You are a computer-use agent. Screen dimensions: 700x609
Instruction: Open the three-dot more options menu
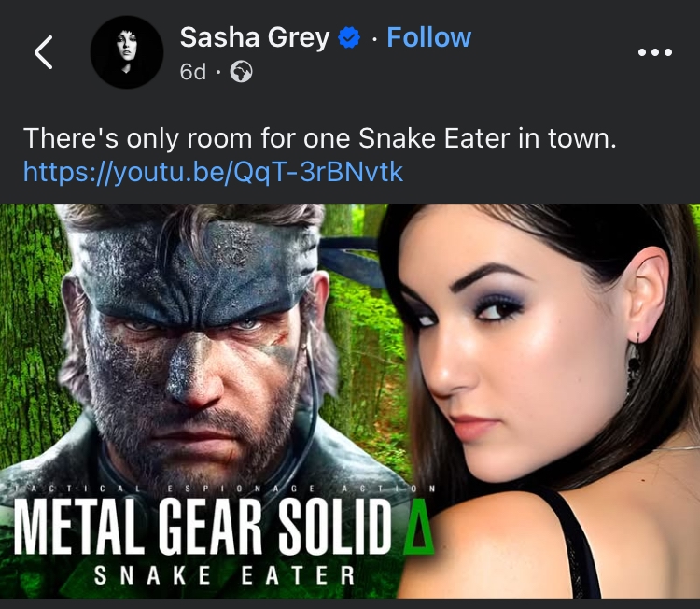click(x=655, y=52)
